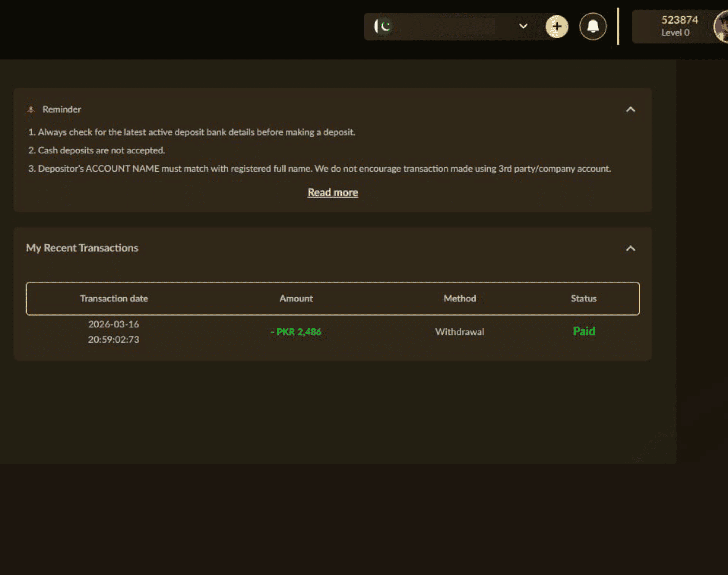Click the warning icon beside Reminder
Viewport: 728px width, 575px height.
coord(31,109)
